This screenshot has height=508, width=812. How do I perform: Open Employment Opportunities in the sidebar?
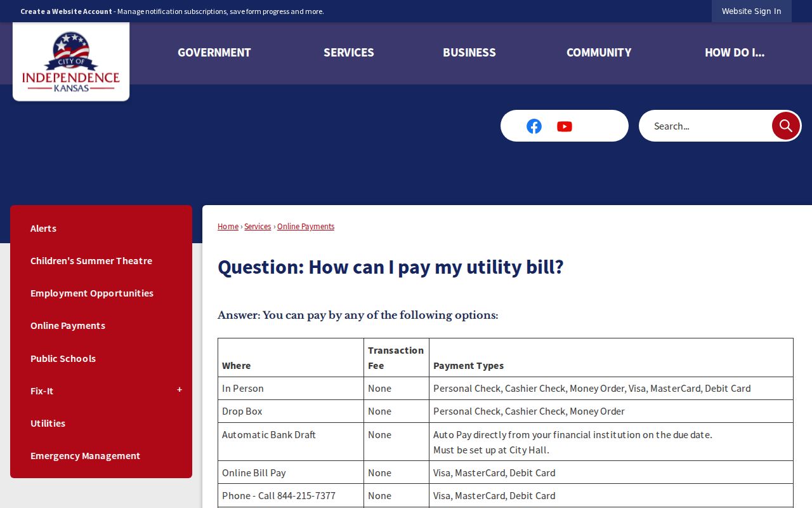pyautogui.click(x=92, y=293)
